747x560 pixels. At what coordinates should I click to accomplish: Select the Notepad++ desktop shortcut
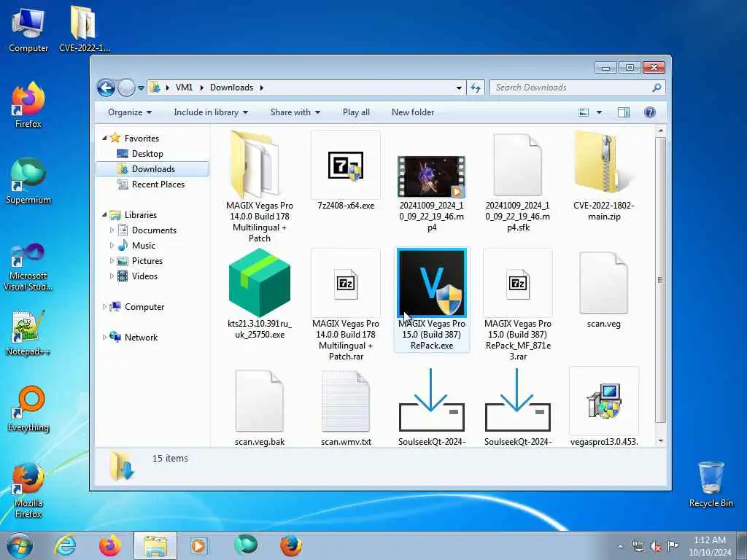tap(28, 332)
